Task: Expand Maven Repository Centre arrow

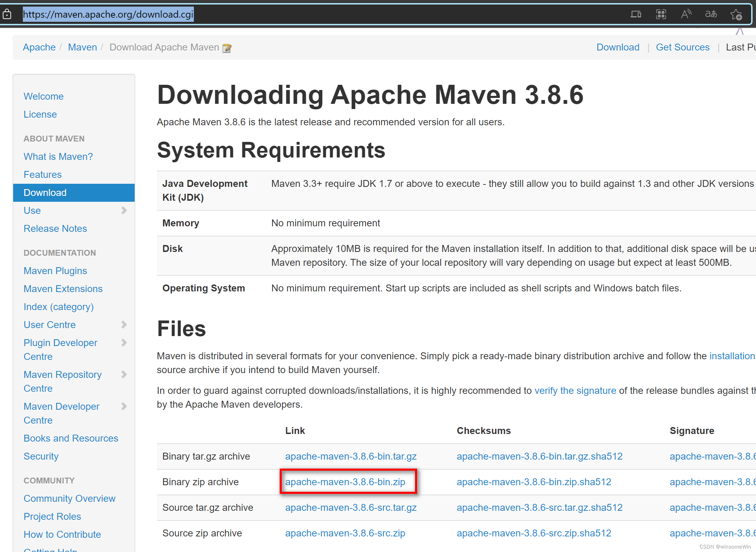Action: tap(124, 374)
